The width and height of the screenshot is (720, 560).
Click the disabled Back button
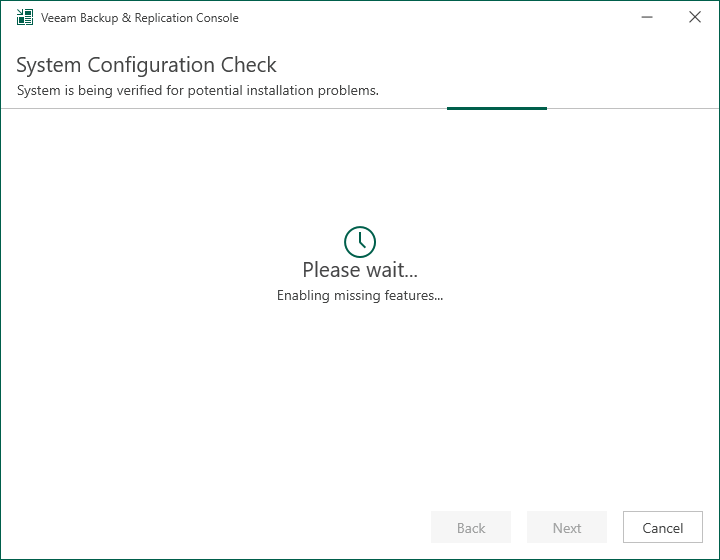[x=471, y=528]
